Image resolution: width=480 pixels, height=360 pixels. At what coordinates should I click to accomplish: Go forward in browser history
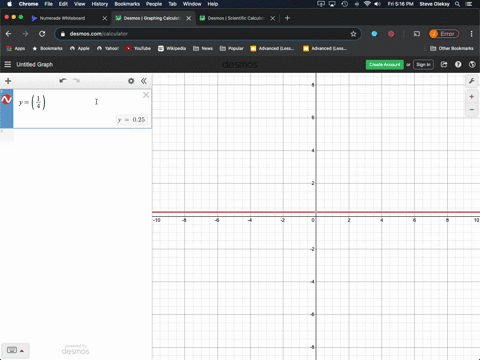coord(25,34)
